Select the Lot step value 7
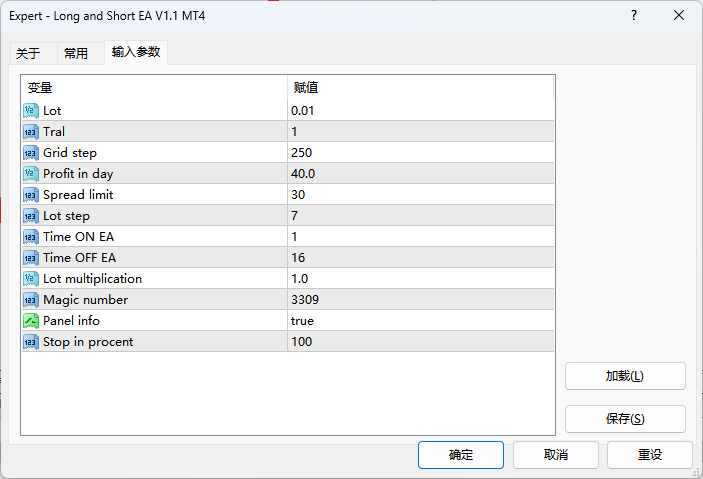 421,216
